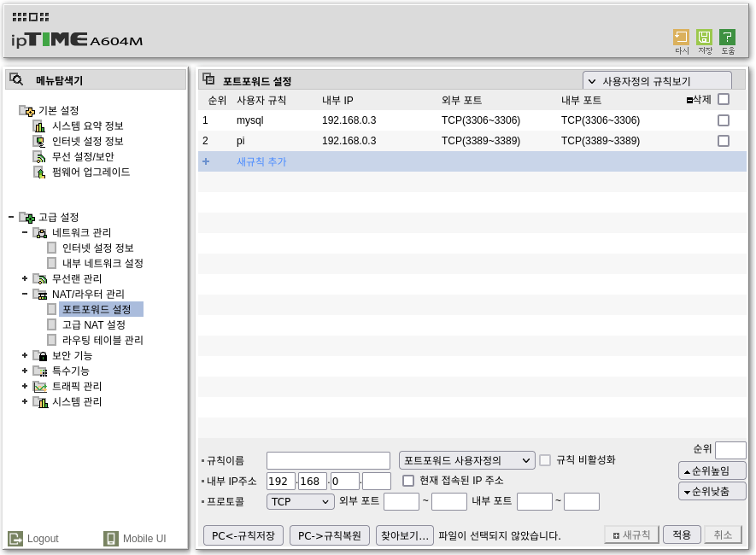The image size is (756, 555).
Task: Click the 인터넷 설정 정보 monitor icon under 기본 설정
Action: point(39,142)
